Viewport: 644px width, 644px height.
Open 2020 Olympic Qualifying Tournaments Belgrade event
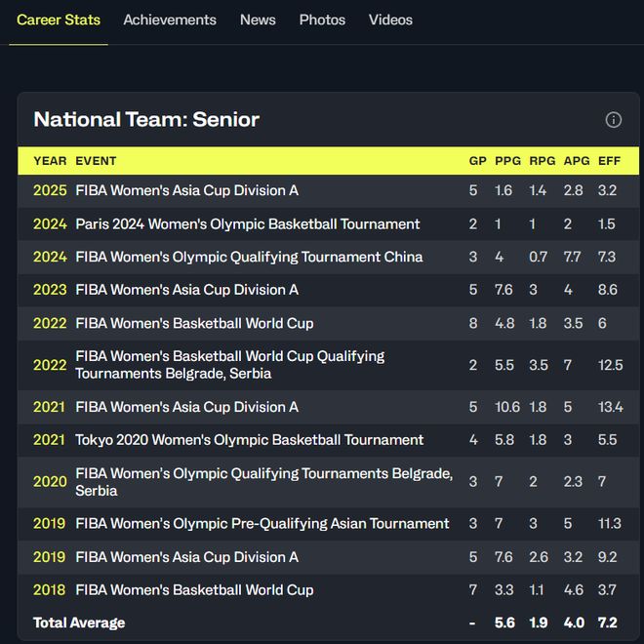(x=263, y=482)
